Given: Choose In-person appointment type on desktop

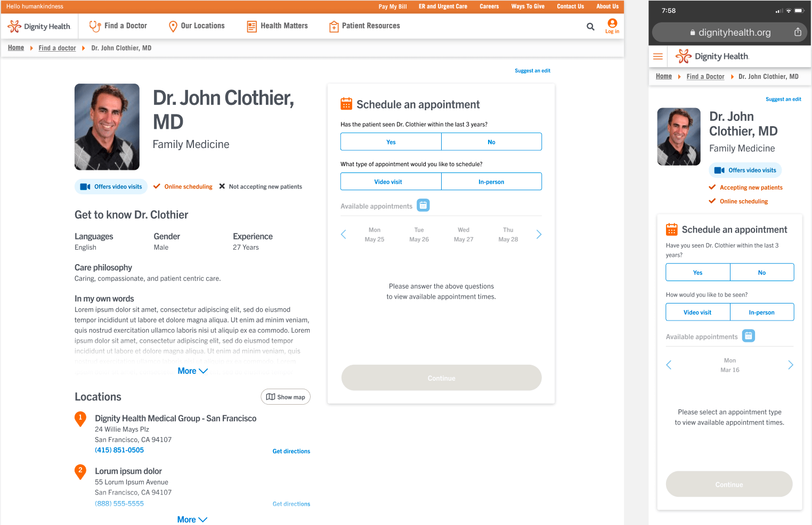Looking at the screenshot, I should click(x=491, y=182).
